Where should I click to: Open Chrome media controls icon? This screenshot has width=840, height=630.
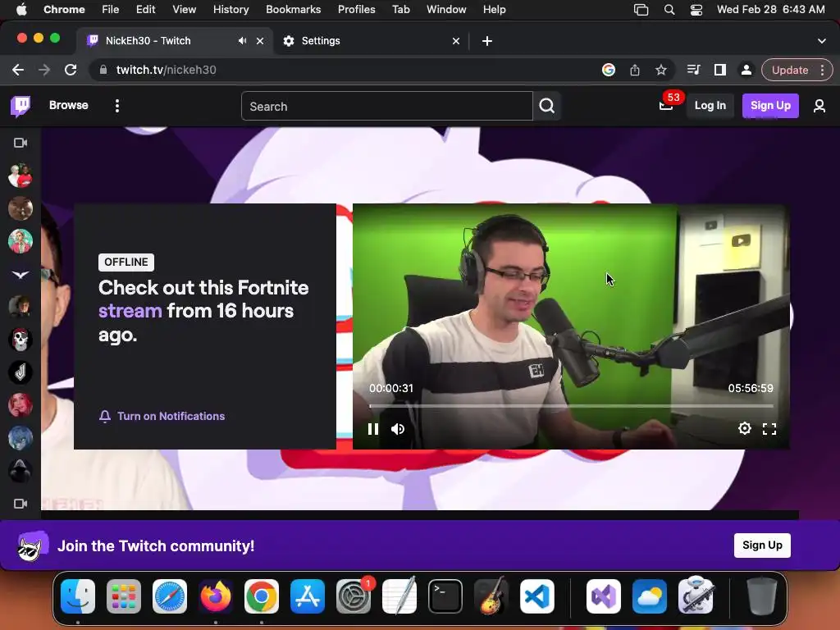[x=694, y=71]
